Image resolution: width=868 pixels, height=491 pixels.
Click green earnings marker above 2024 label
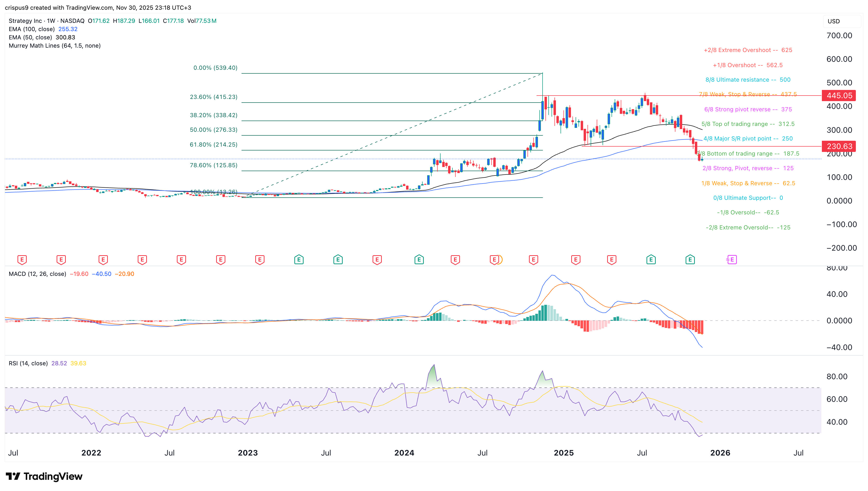(x=419, y=260)
